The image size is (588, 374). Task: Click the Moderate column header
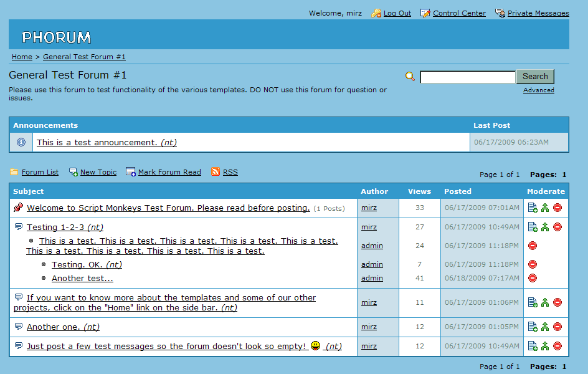(546, 191)
